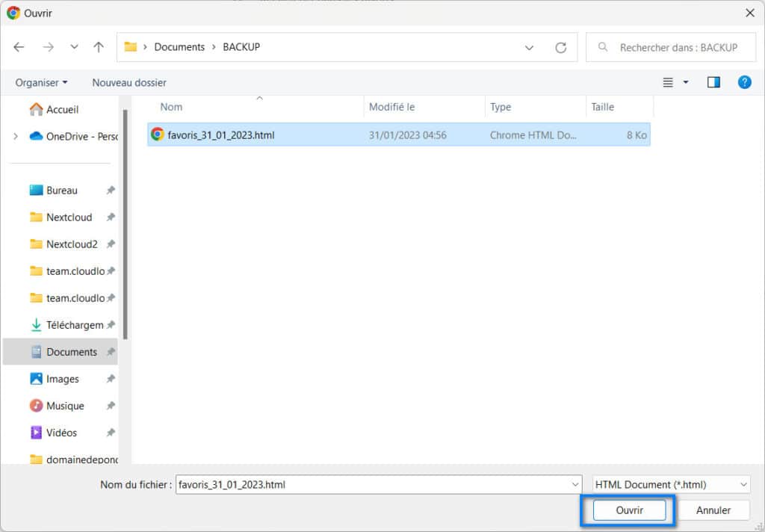Select BACKUP in the address breadcrumb
Screen dimensions: 765x532
[x=241, y=47]
